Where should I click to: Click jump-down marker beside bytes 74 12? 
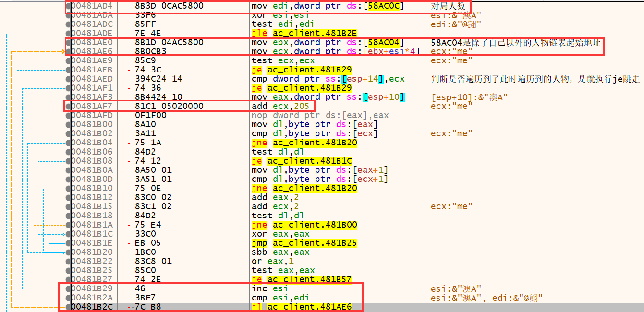[129, 161]
